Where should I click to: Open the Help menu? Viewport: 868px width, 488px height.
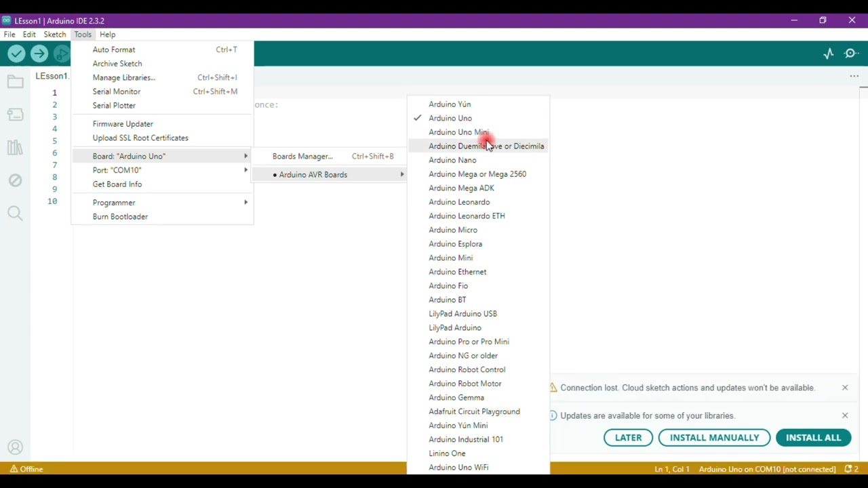pyautogui.click(x=107, y=35)
